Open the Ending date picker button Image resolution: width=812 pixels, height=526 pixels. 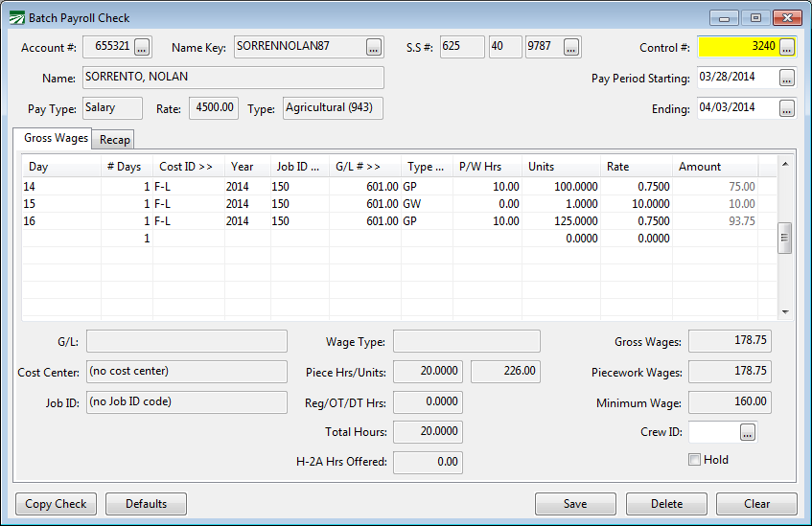(x=787, y=108)
